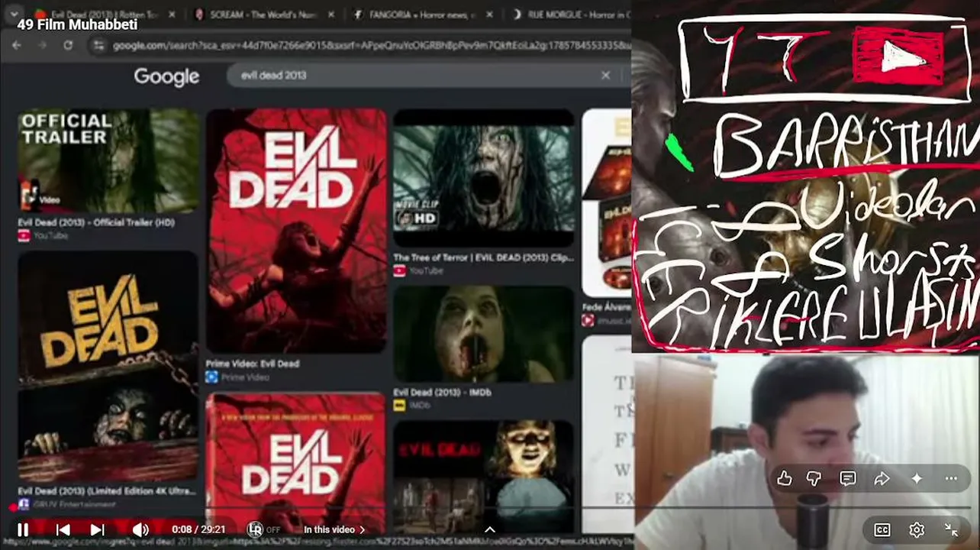
Task: Mute the video volume
Action: [140, 529]
